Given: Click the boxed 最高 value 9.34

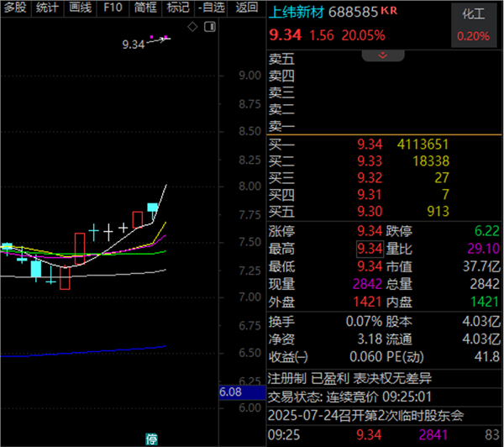Looking at the screenshot, I should click(370, 249).
